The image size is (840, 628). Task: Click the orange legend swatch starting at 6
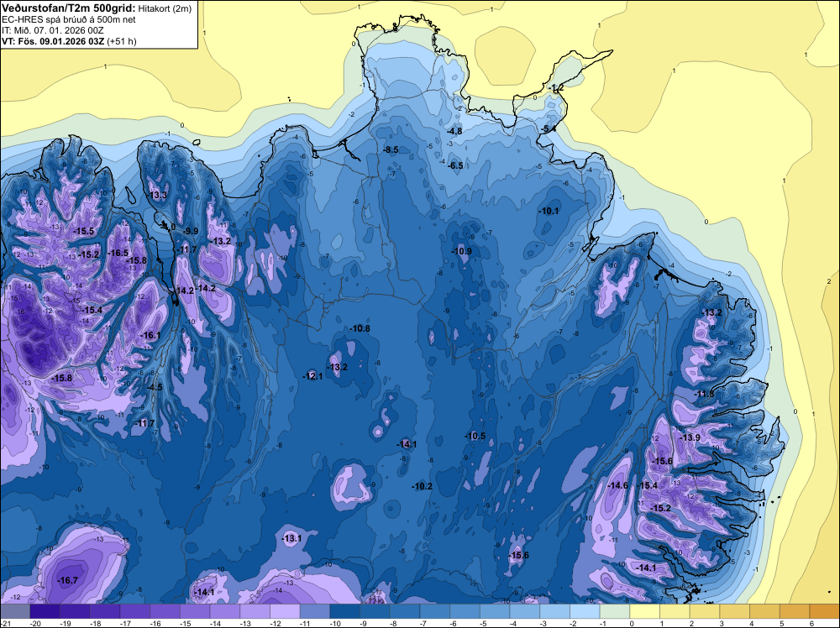pyautogui.click(x=825, y=611)
